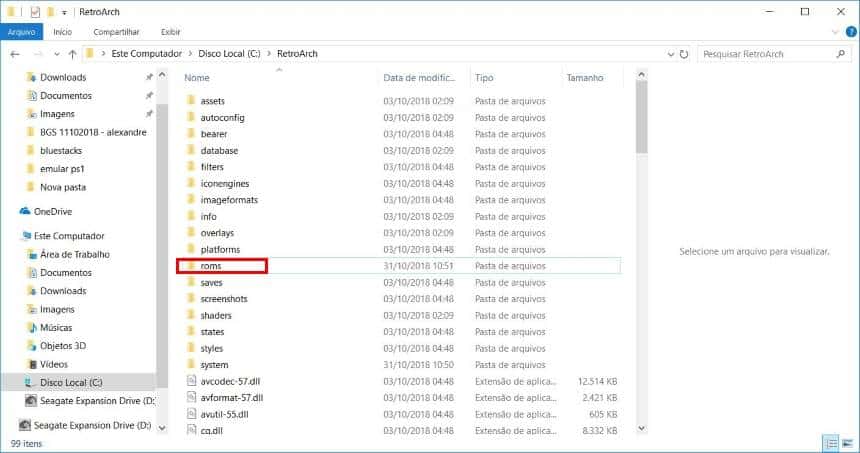Screen dimensions: 860x453
Task: Go back using the back arrow
Action: coord(15,54)
